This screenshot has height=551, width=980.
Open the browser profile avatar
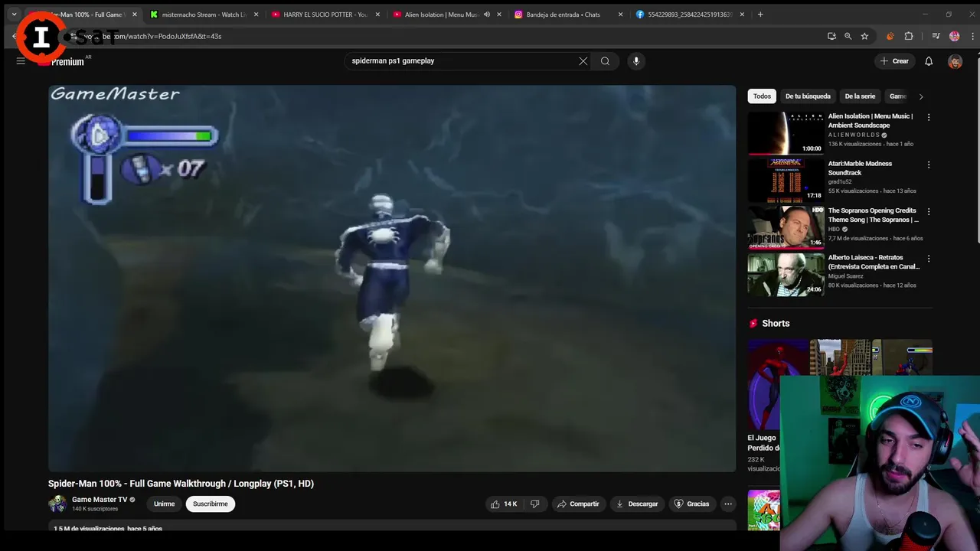(x=954, y=36)
